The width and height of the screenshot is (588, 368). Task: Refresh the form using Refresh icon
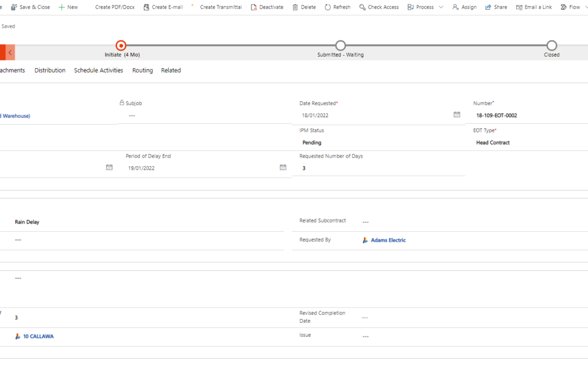[x=328, y=7]
